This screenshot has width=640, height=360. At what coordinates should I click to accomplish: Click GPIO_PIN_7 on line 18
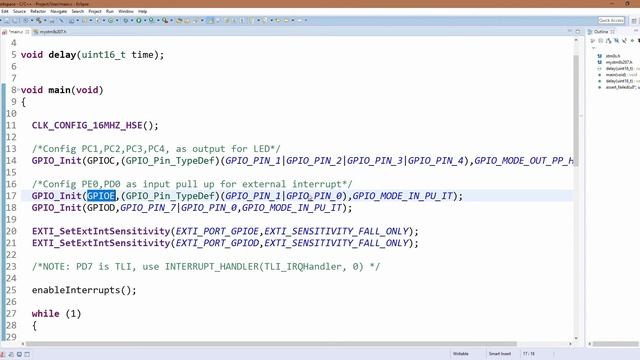(x=148, y=208)
